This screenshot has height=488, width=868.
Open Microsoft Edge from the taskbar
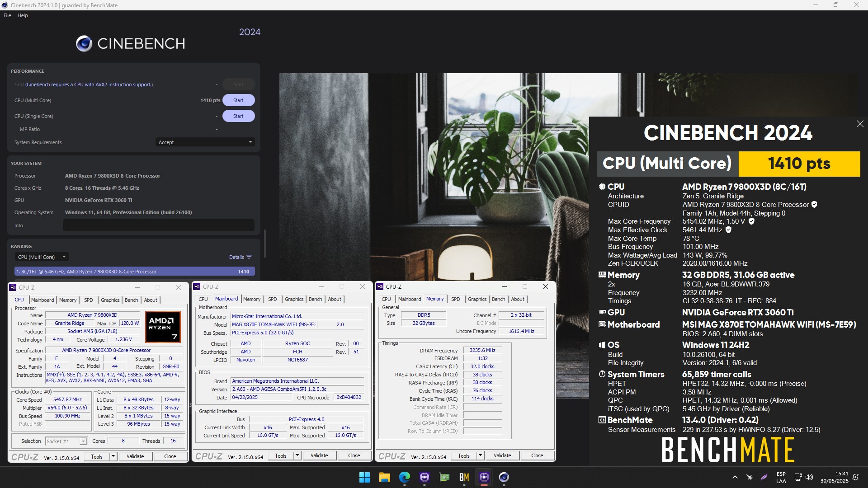pyautogui.click(x=404, y=477)
